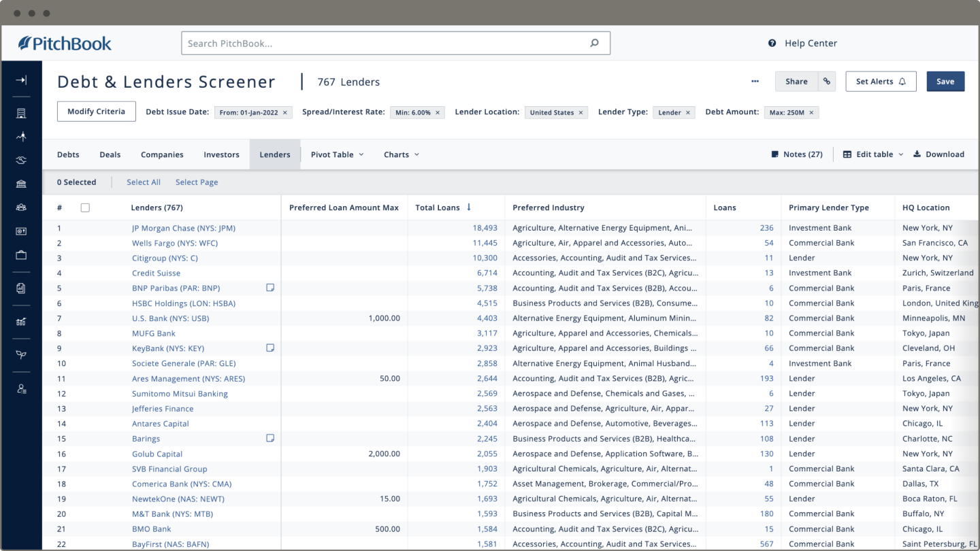
Task: Remove the Min: 6.00% spread filter
Action: (438, 113)
